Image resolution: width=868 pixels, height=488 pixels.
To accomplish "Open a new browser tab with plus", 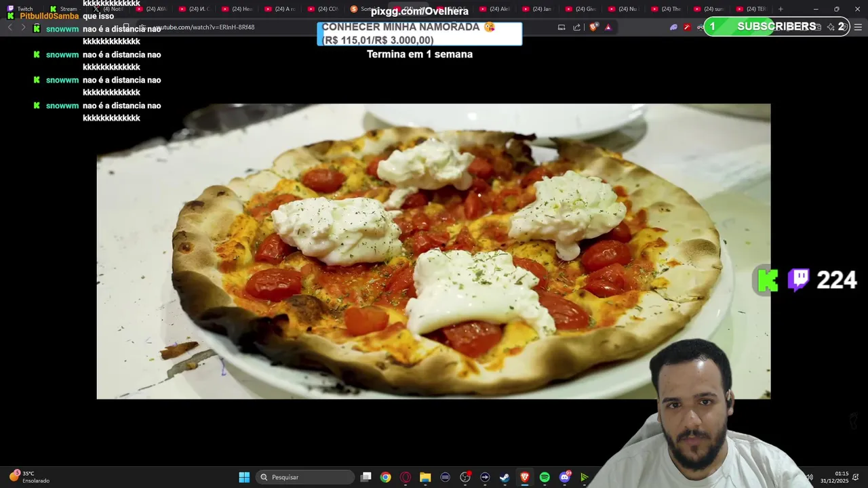I will coord(781,9).
